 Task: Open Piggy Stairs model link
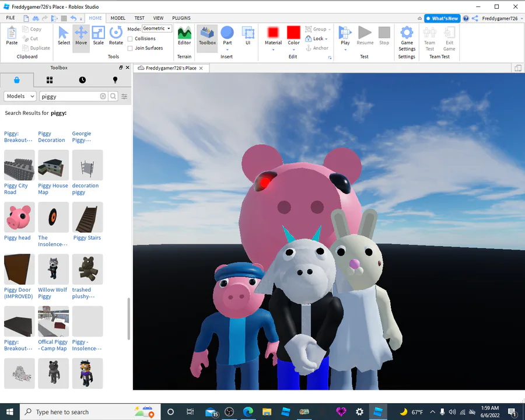[x=87, y=238]
